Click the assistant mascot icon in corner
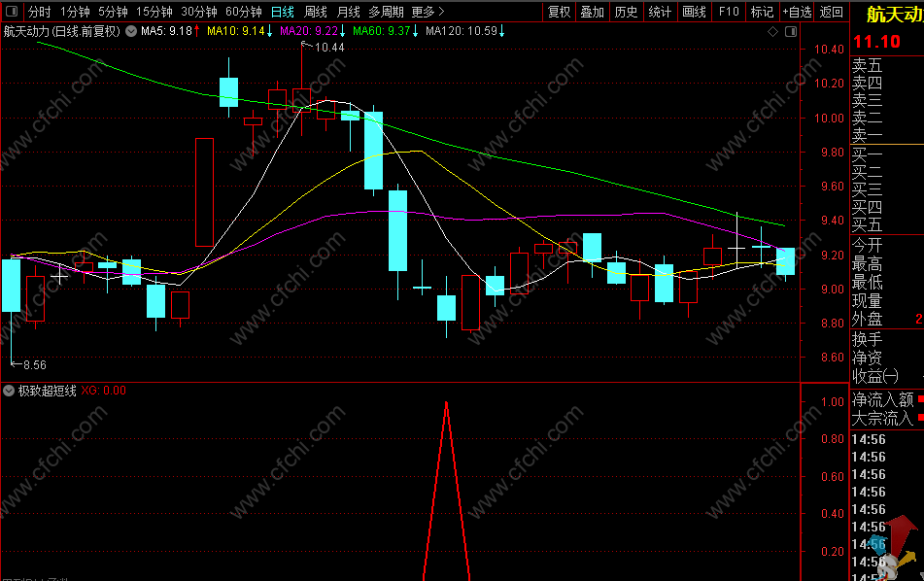This screenshot has height=581, width=924. click(x=895, y=548)
